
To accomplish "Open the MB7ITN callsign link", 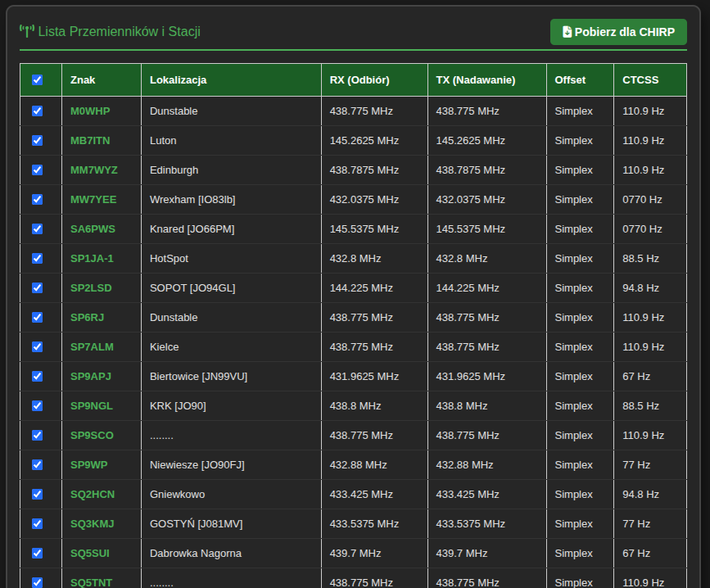I will click(90, 140).
